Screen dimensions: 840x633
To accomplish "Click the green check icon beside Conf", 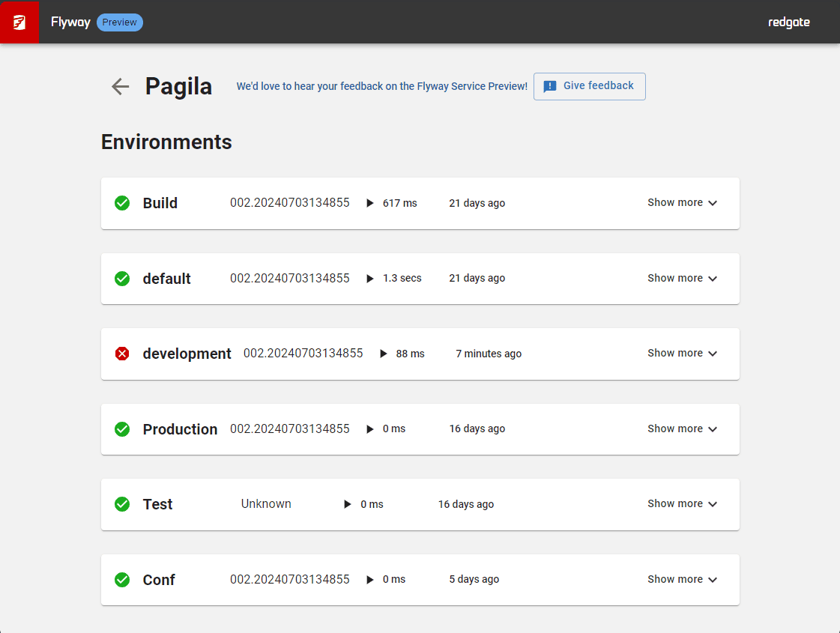I will coord(122,580).
